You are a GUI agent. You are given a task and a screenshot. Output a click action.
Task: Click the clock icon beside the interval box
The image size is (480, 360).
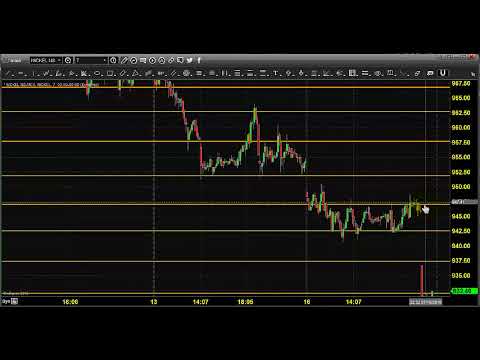[113, 60]
